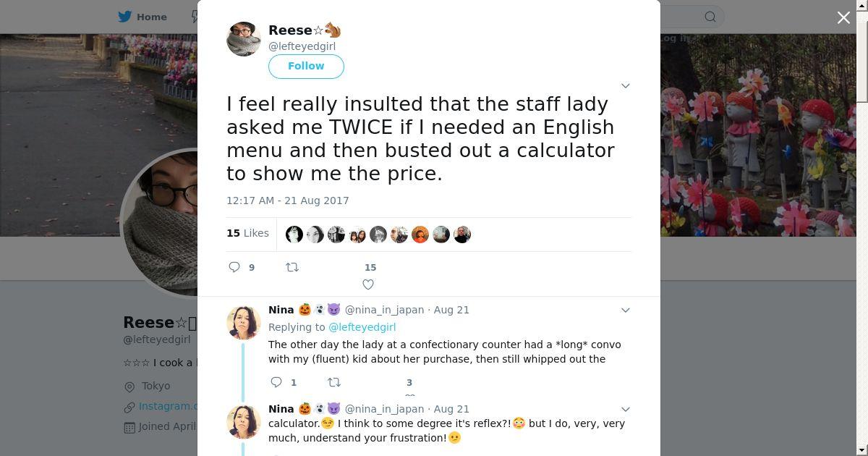This screenshot has height=456, width=868.
Task: Reply to Nina's first comment
Action: (x=276, y=382)
